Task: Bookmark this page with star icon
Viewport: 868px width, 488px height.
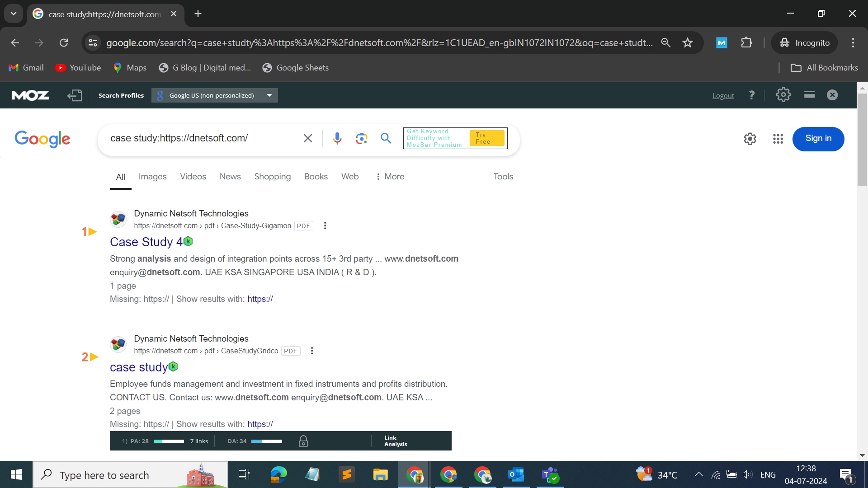Action: pyautogui.click(x=688, y=43)
